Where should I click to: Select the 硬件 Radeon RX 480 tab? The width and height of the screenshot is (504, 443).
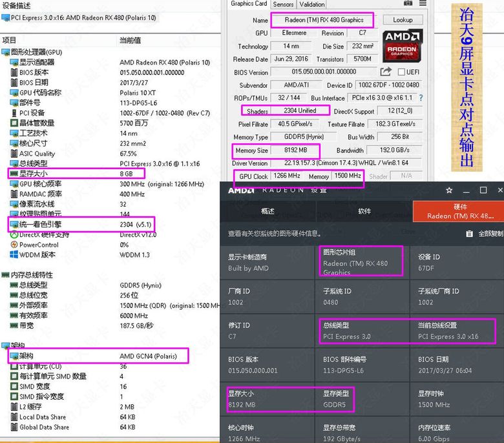click(x=459, y=211)
